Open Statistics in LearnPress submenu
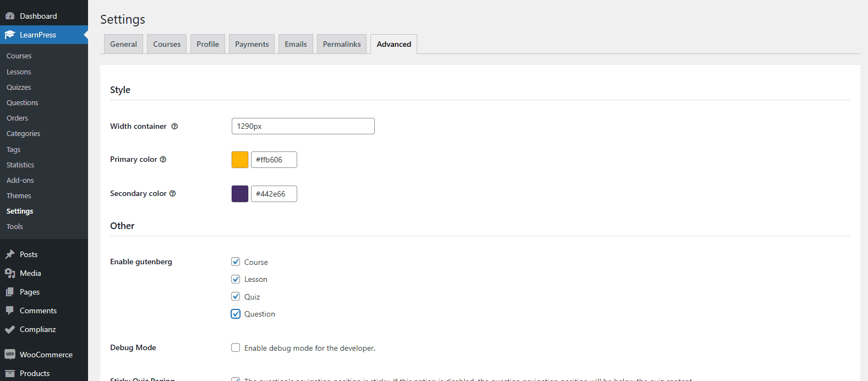Image resolution: width=868 pixels, height=381 pixels. pos(20,165)
